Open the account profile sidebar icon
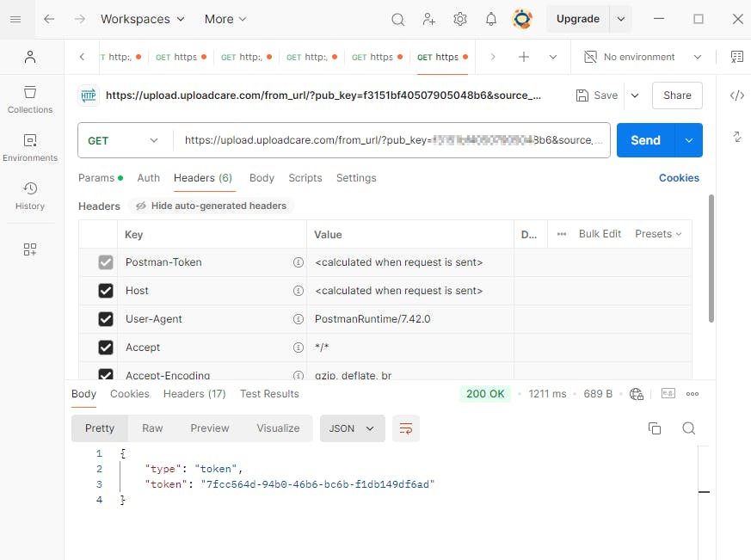Screen dimensions: 751x560 pos(30,57)
